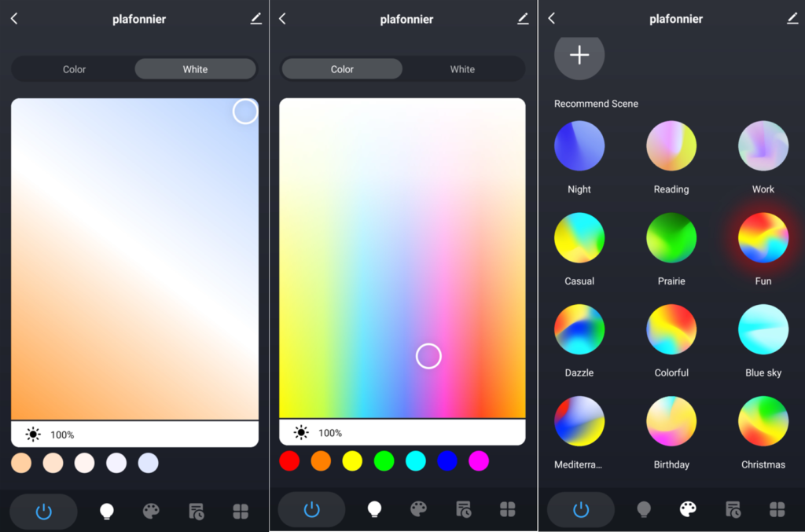Open palette scenes tab on middle screen

418,509
